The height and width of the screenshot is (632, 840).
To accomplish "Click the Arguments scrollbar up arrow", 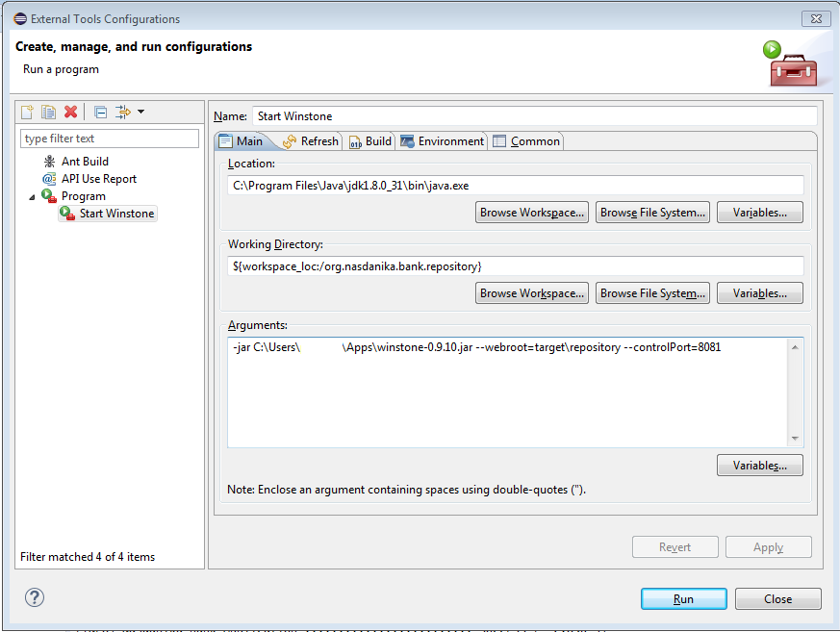I will click(x=795, y=347).
